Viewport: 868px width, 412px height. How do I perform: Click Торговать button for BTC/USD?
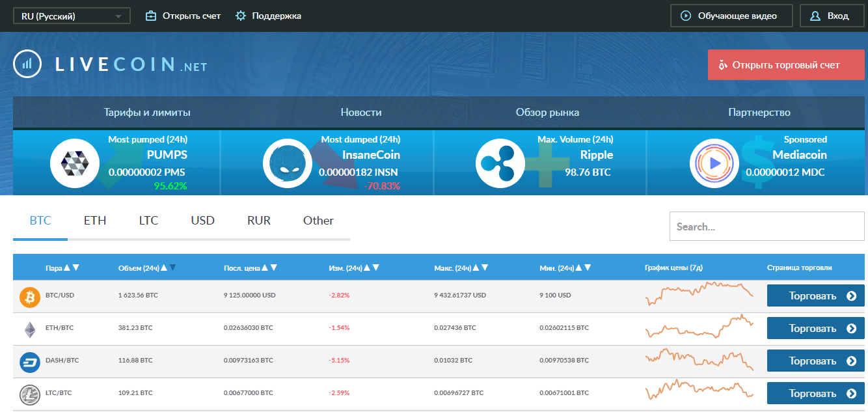pos(816,295)
